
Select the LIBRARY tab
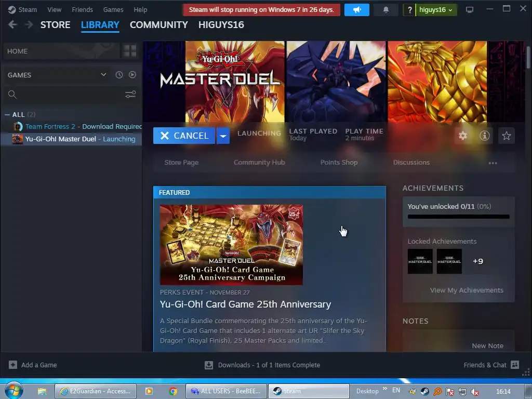click(100, 25)
